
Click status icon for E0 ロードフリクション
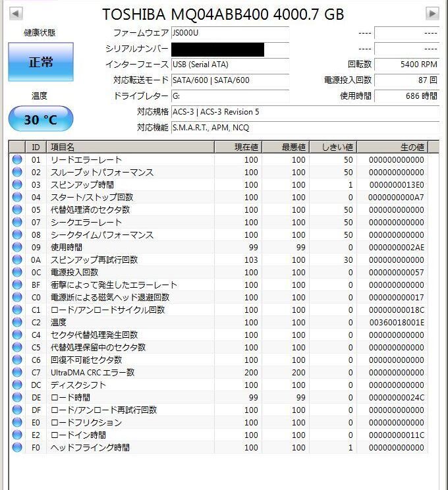(17, 422)
